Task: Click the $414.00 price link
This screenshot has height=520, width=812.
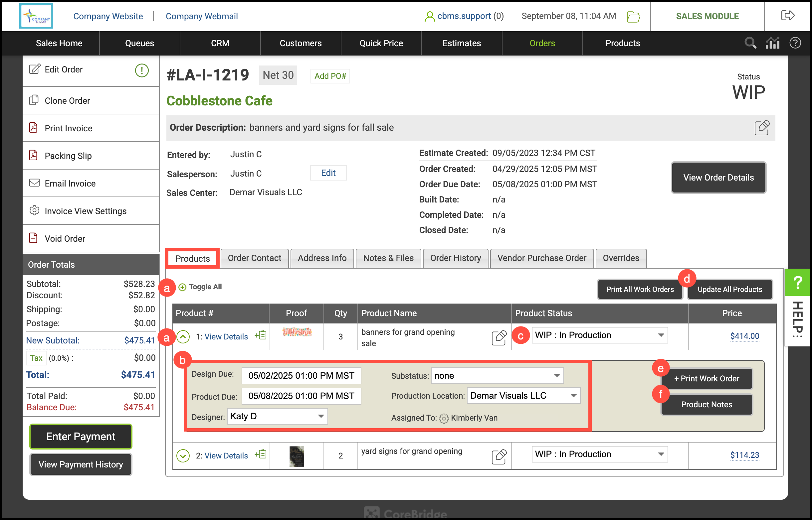Action: pos(744,336)
